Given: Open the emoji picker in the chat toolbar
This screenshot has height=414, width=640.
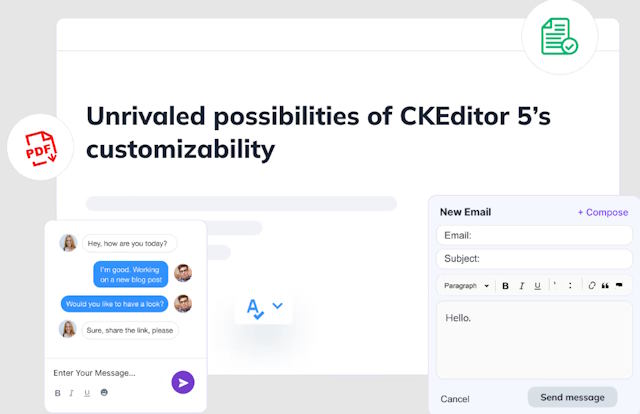Looking at the screenshot, I should click(104, 393).
